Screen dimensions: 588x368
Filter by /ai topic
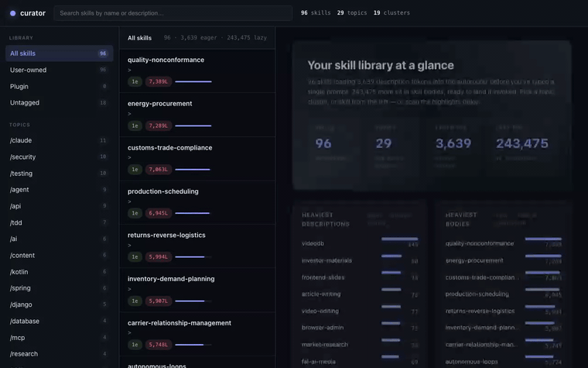[60, 239]
